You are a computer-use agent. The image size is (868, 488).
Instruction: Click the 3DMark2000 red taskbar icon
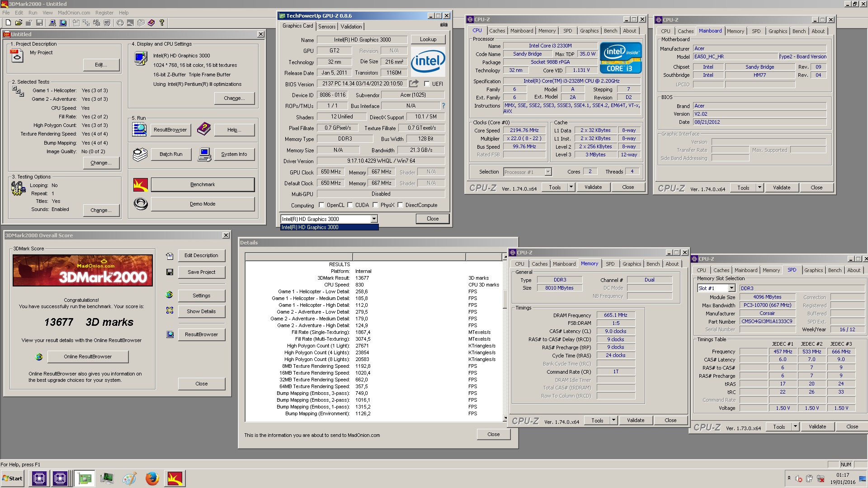pyautogui.click(x=175, y=479)
